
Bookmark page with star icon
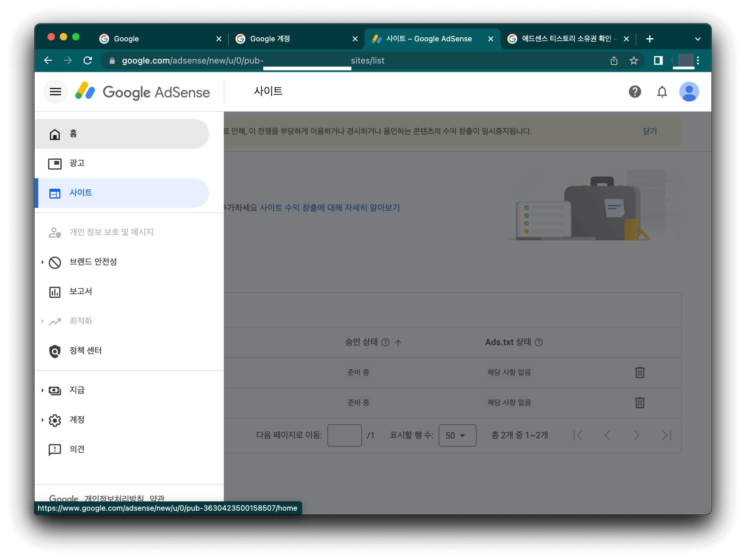point(633,61)
